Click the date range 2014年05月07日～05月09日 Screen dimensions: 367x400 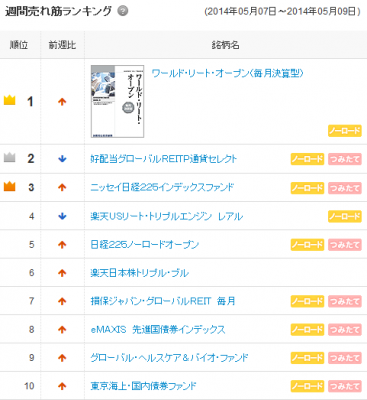[x=282, y=12]
